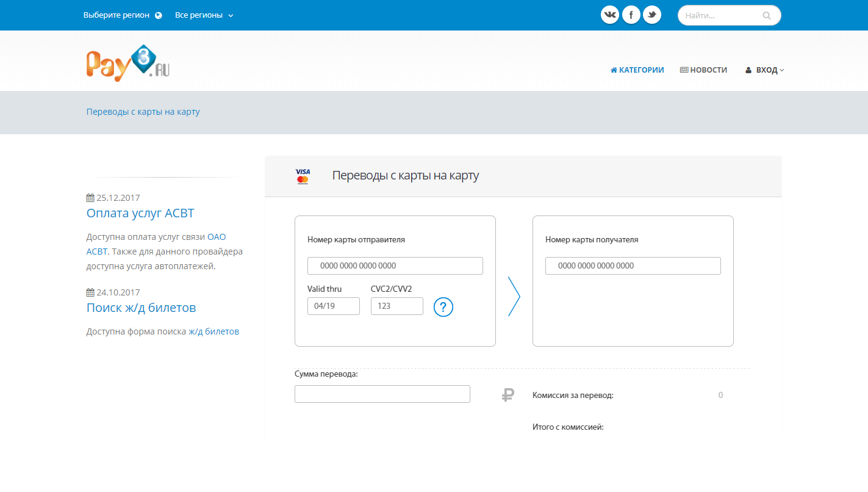868x492 pixels.
Task: Go to the НОВОСТИ section
Action: (704, 70)
